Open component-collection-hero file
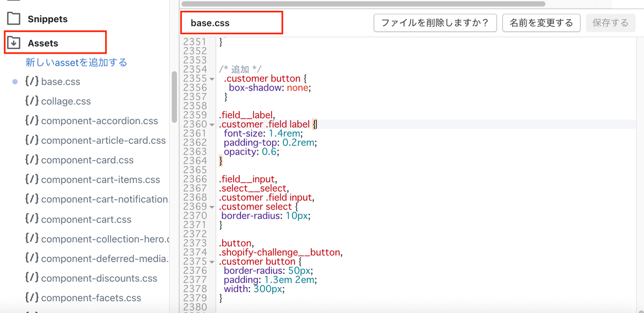Viewport: 644px width, 313px height. 105,239
